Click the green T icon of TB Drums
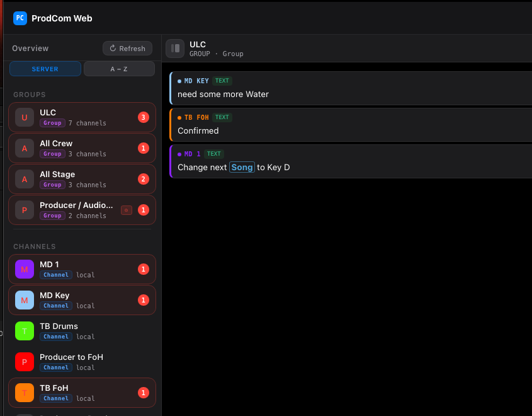Screen dimensions: 532x416 (x=25, y=331)
